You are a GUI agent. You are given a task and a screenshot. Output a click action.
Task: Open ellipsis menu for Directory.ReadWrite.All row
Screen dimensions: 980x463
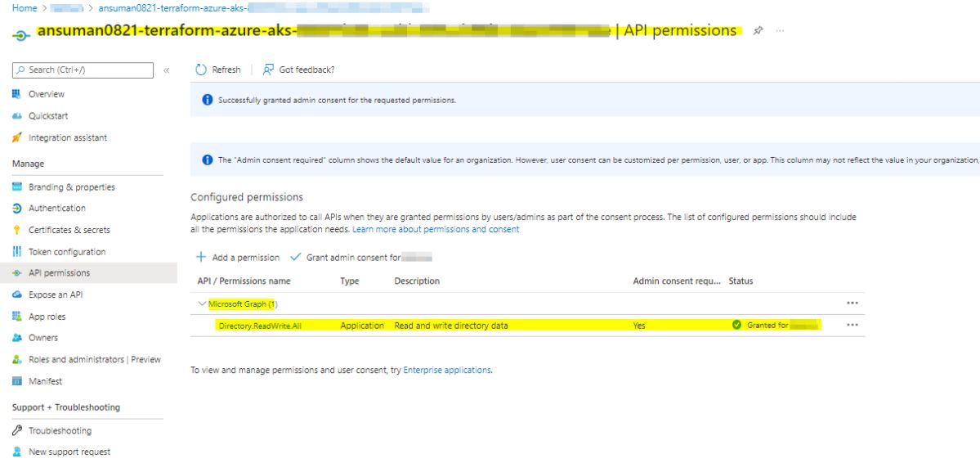852,326
